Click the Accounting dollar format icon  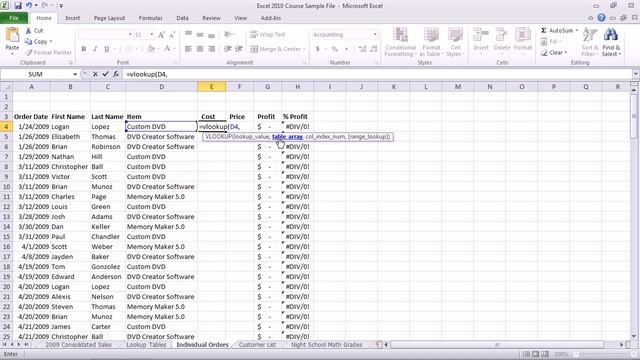pos(318,49)
